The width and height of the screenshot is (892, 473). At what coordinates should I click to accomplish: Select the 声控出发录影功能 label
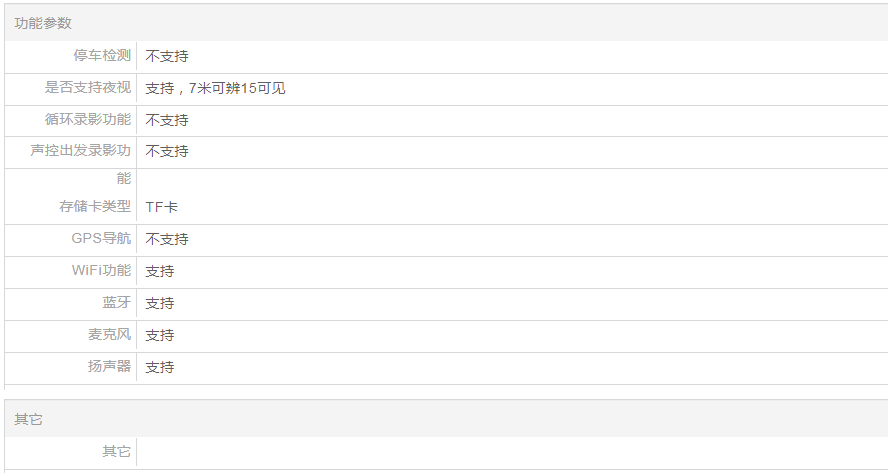pyautogui.click(x=81, y=151)
